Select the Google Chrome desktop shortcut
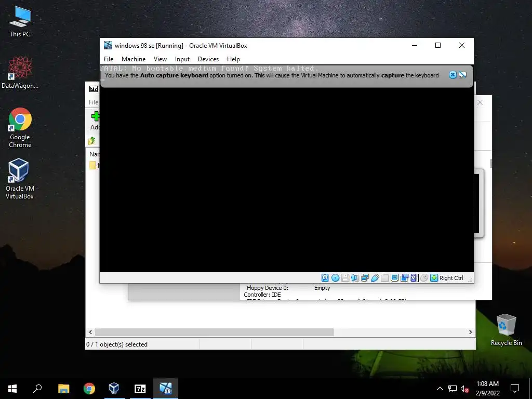Screen dimensions: 532x399 pyautogui.click(x=20, y=128)
